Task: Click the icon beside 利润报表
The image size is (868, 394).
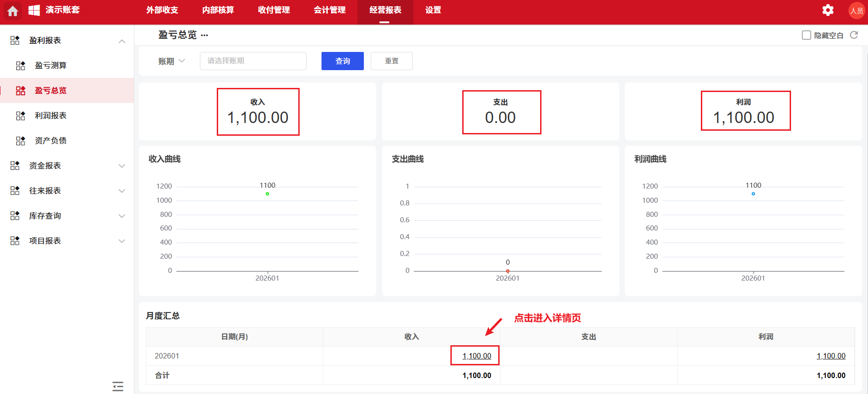Action: click(20, 116)
